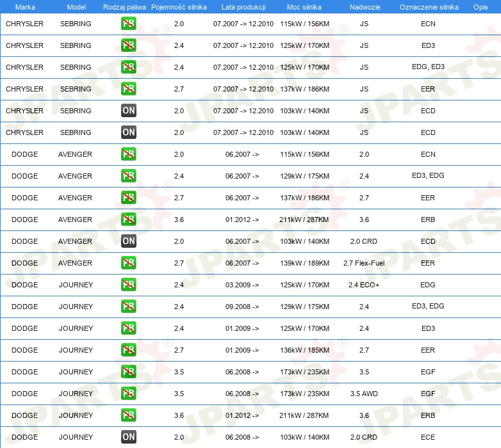Click power value 136kW / 185KM
501x448 pixels.
click(x=304, y=350)
